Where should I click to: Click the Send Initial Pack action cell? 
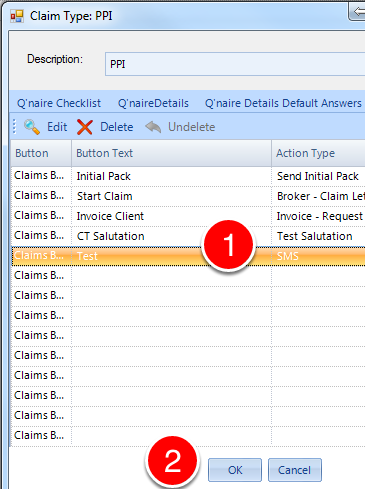318,176
